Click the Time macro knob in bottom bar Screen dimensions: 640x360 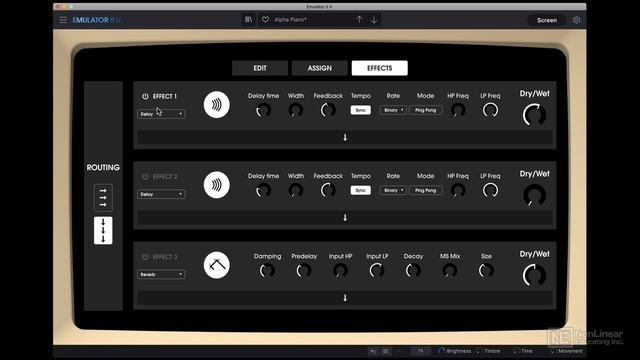pos(516,351)
